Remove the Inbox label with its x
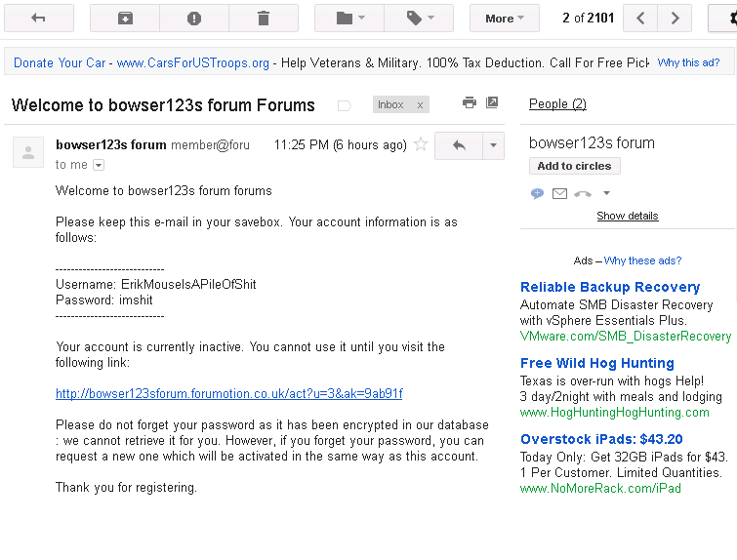Image resolution: width=737 pixels, height=560 pixels. (x=420, y=105)
